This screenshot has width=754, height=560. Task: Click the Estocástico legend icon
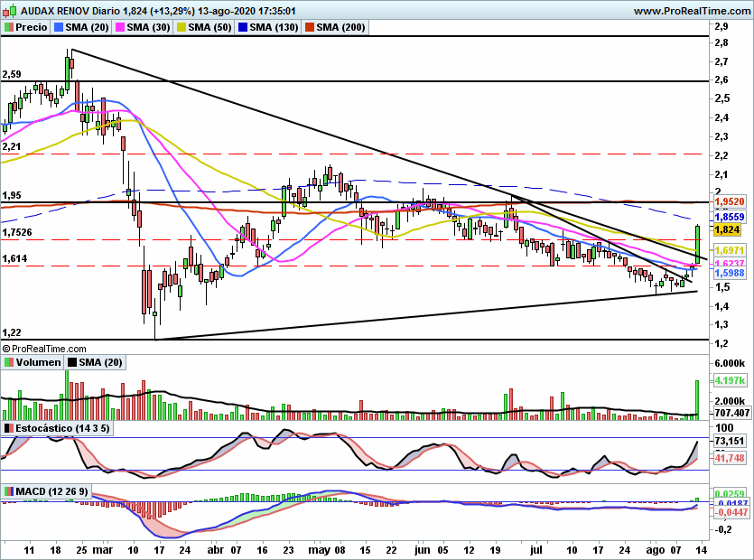(x=8, y=428)
